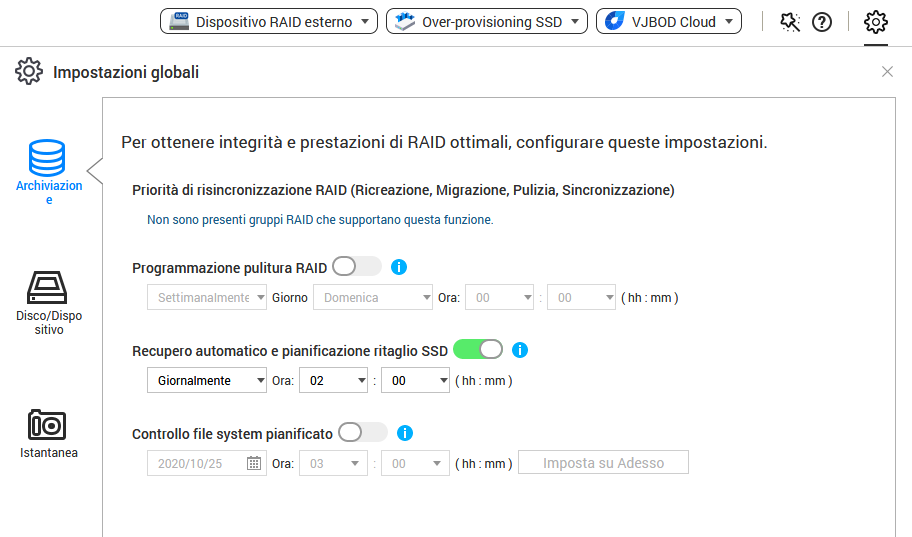The width and height of the screenshot is (912, 537).
Task: Enable Controllo file system pianificato toggle
Action: [363, 433]
